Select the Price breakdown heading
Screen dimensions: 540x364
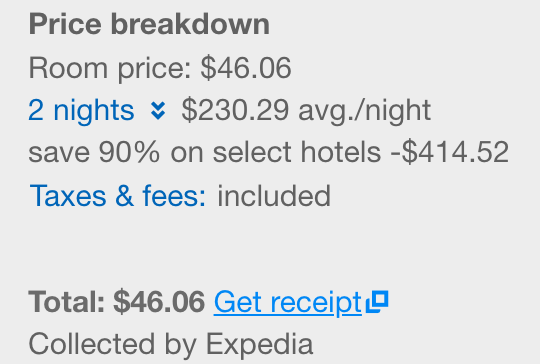click(x=149, y=24)
